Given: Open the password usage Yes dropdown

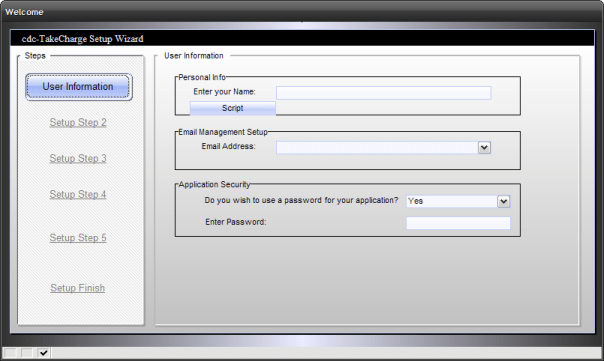Looking at the screenshot, I should (503, 201).
